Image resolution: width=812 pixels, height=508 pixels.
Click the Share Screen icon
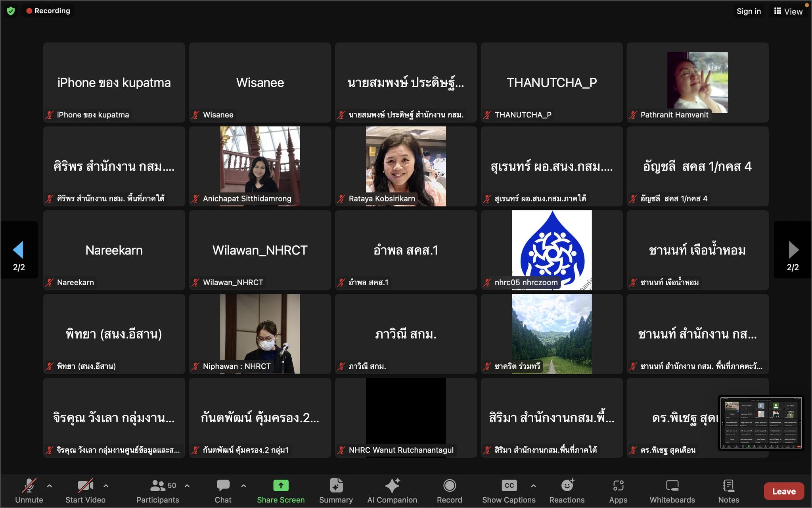(x=281, y=486)
